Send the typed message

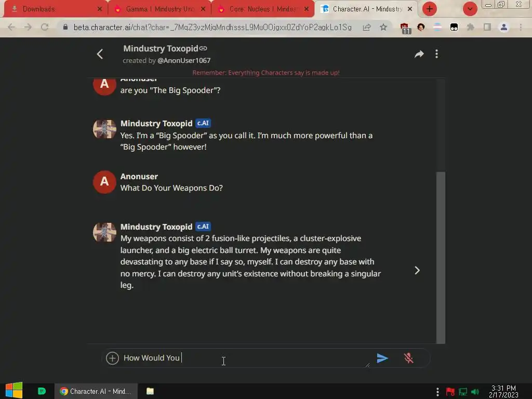(382, 358)
